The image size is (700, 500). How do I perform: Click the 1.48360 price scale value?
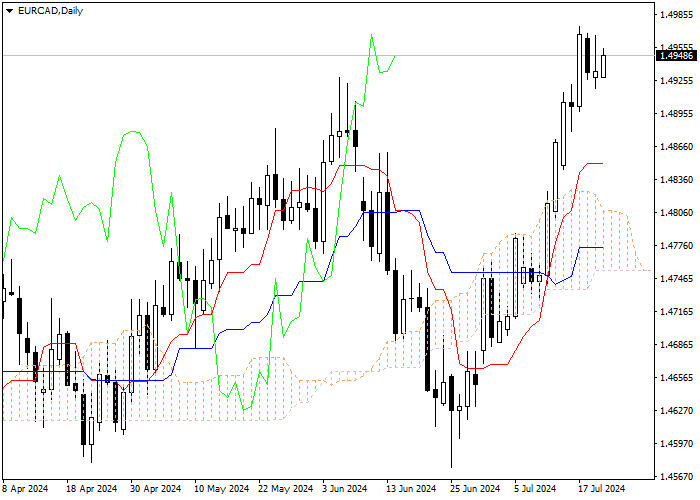point(676,179)
